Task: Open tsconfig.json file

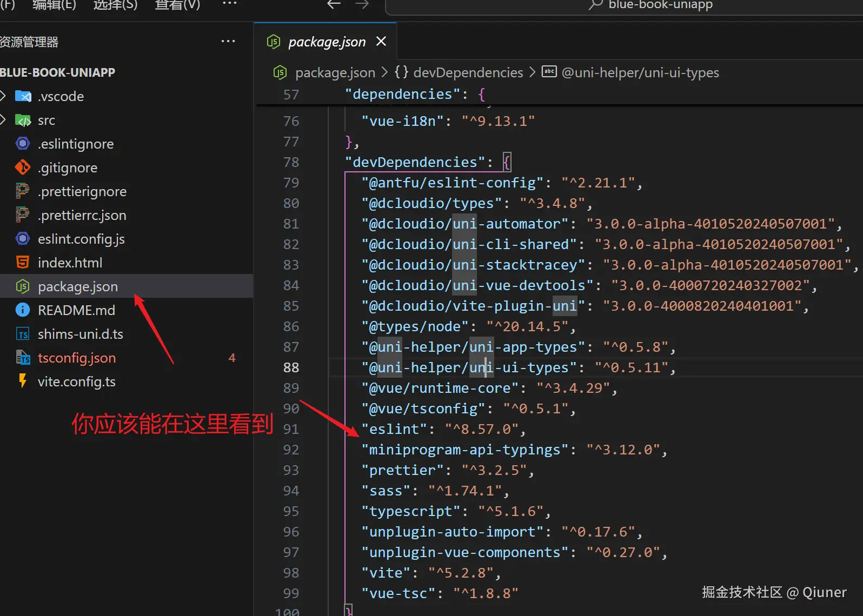Action: coord(77,358)
